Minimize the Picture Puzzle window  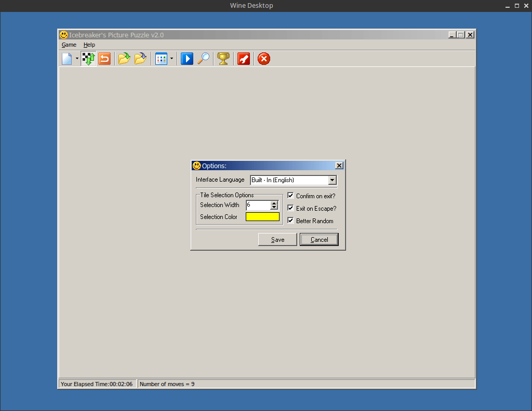[x=452, y=35]
